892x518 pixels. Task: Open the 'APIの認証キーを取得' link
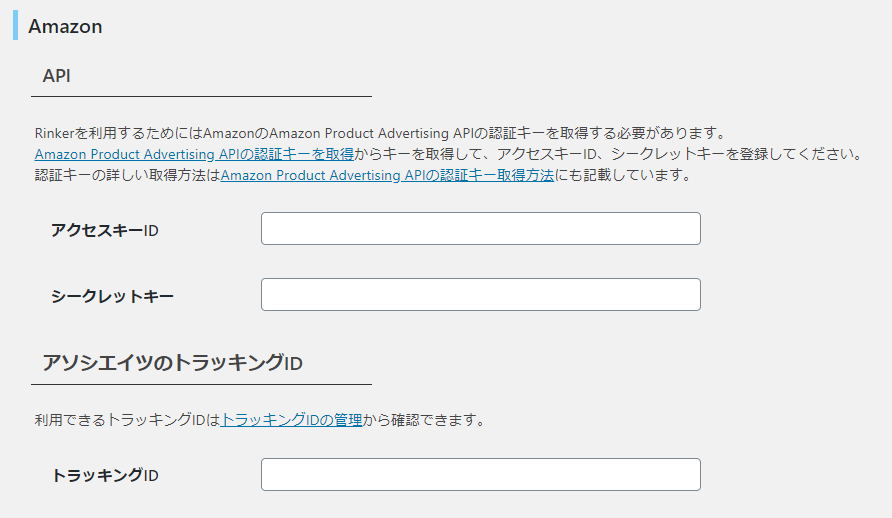click(x=194, y=154)
